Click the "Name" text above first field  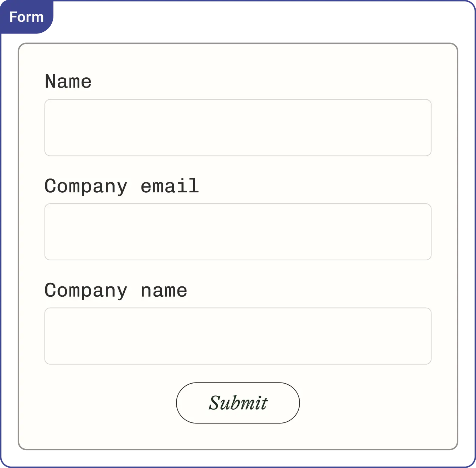click(68, 81)
